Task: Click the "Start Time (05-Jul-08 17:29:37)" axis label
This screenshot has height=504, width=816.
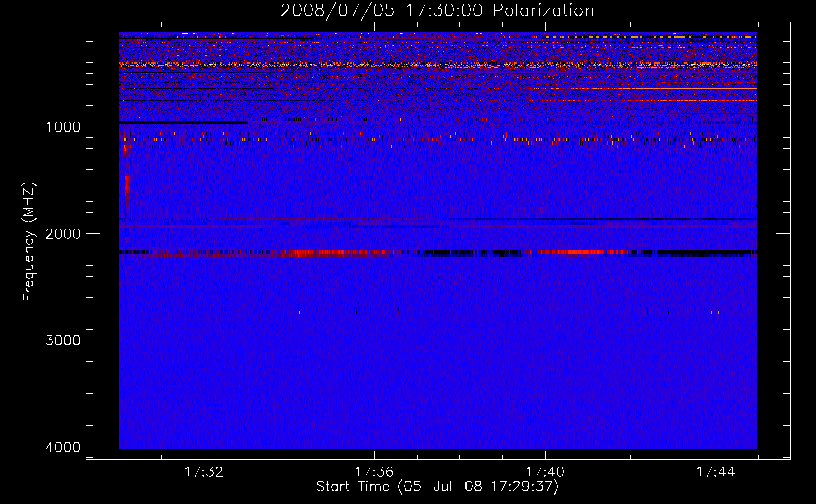Action: pos(437,487)
